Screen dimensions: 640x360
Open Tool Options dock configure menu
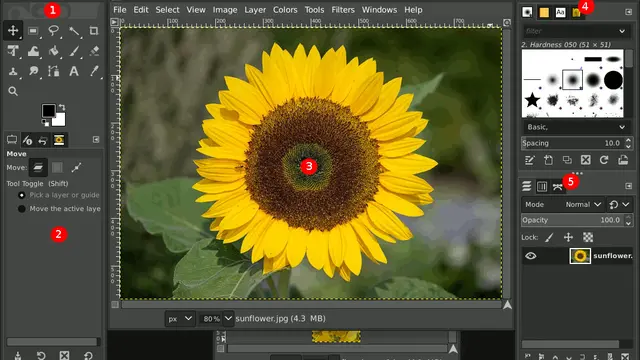coord(96,140)
